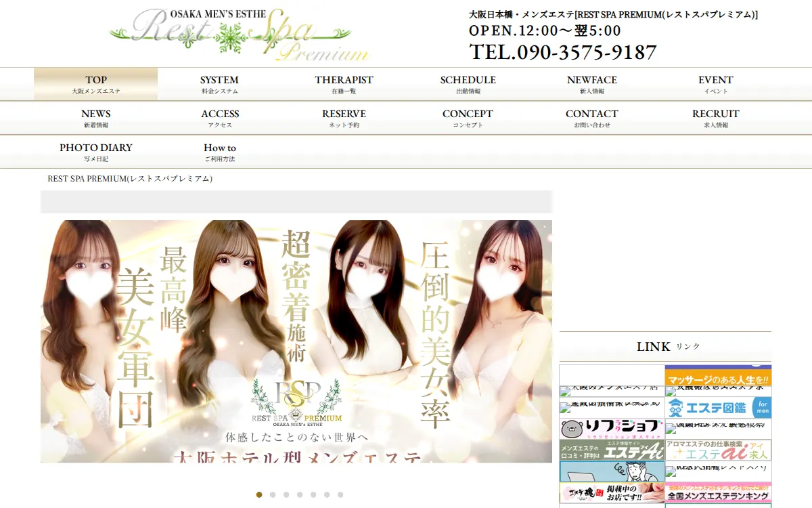Open the green エステAi review site banner
Image resolution: width=812 pixels, height=508 pixels.
(x=612, y=450)
